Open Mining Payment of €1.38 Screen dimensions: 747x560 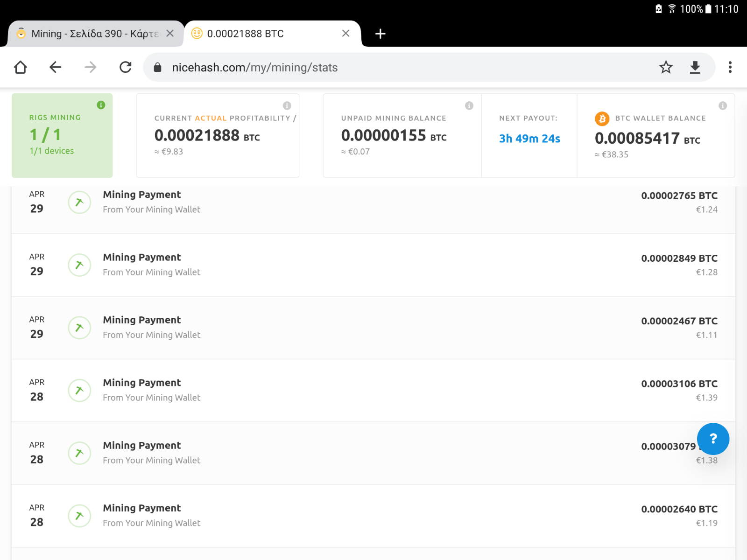(373, 453)
